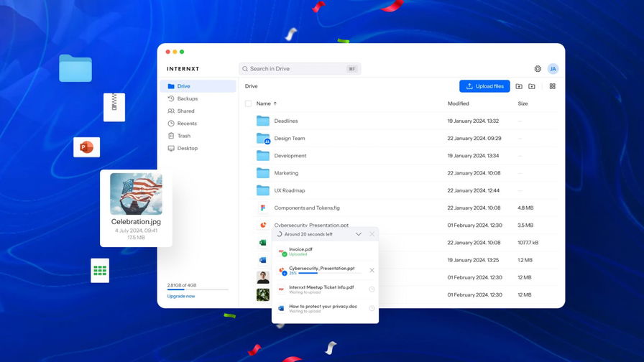Viewport: 644px width, 362px height.
Task: Open the settings gear icon
Action: (538, 69)
